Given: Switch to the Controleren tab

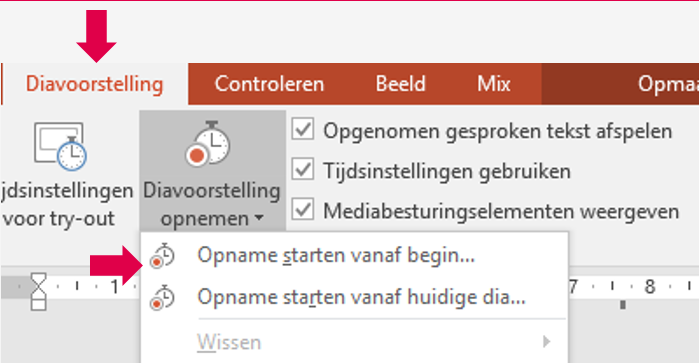Looking at the screenshot, I should tap(269, 84).
